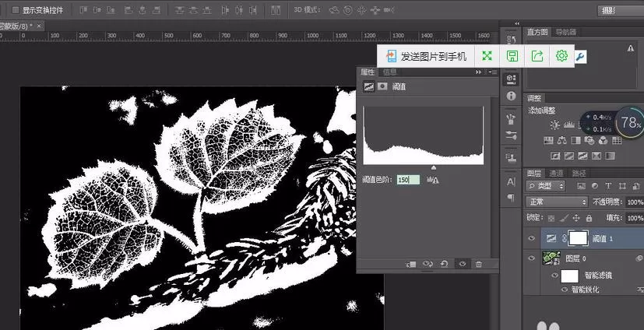
Task: Add a brightness/contrast adjustment
Action: [x=555, y=125]
